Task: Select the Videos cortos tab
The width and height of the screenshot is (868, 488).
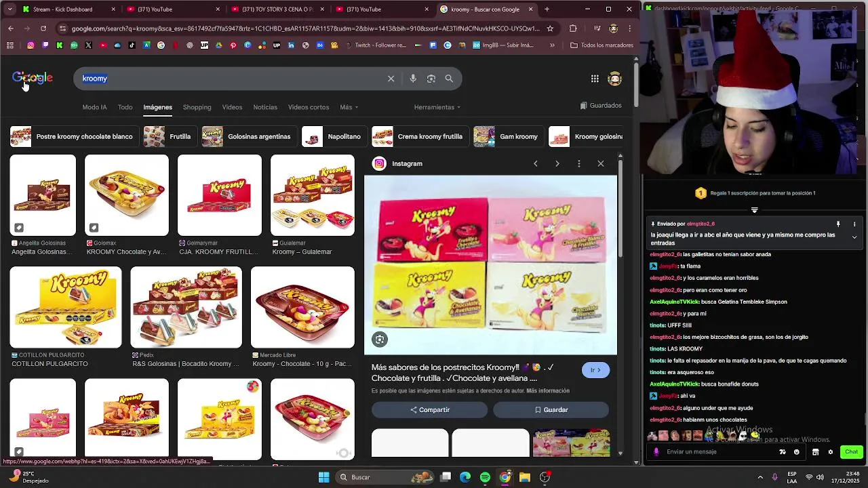Action: (x=309, y=107)
